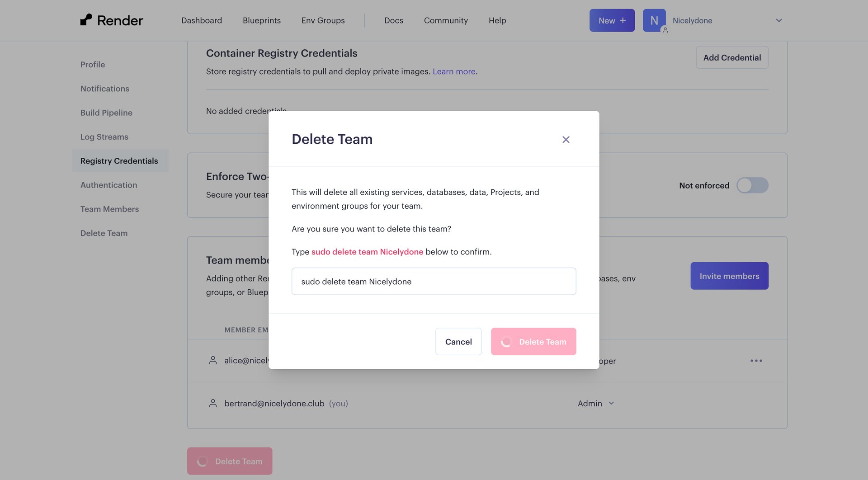Screen dimensions: 868x480
Task: Click the person icon beside bertrand's email
Action: [x=212, y=403]
